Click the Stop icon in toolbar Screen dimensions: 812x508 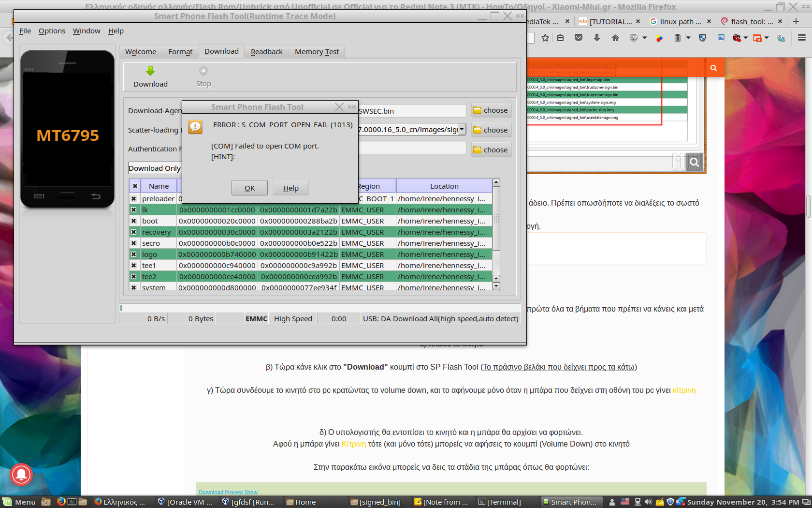(203, 71)
